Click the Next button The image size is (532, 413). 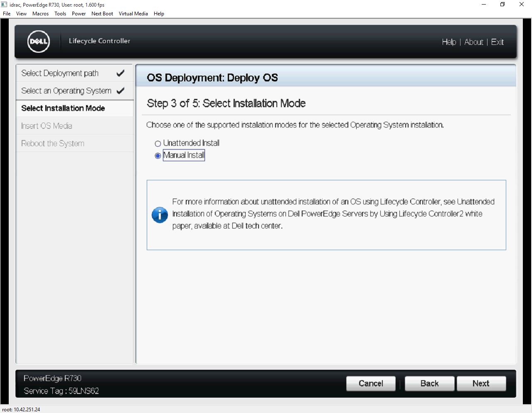point(481,383)
